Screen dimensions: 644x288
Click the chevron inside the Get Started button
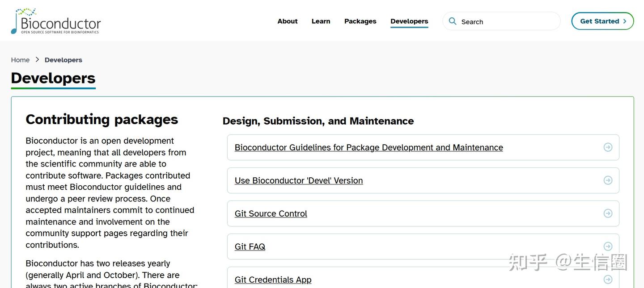click(x=625, y=21)
